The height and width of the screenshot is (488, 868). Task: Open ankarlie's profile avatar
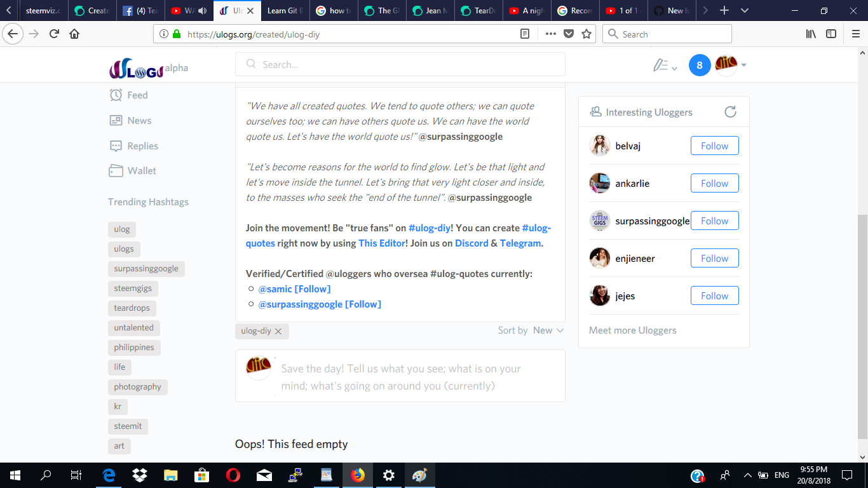[600, 184]
